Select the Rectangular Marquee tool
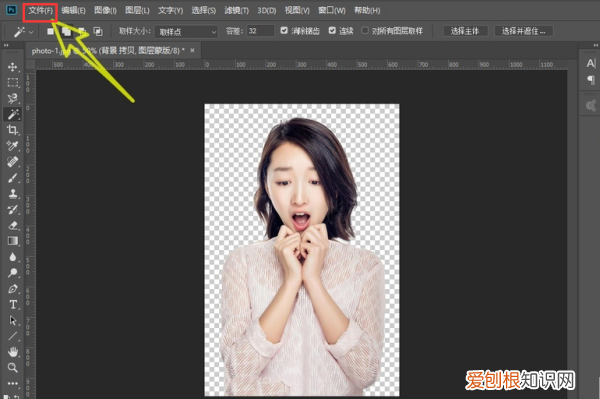 point(13,83)
